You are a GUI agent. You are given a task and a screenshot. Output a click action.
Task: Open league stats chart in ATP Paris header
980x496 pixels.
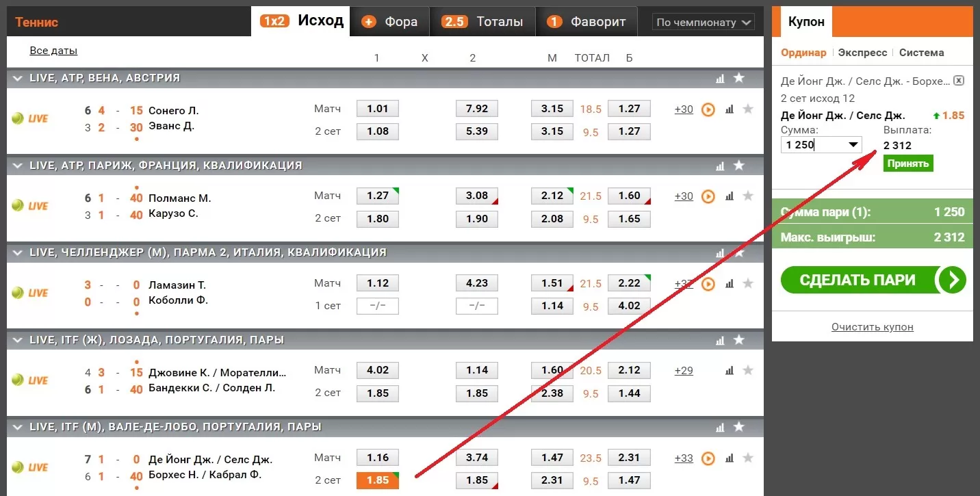click(x=720, y=166)
